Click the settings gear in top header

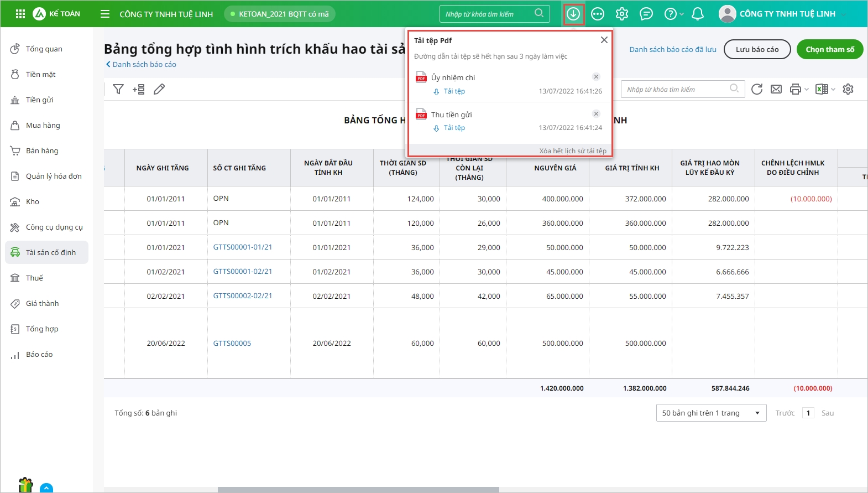point(622,14)
